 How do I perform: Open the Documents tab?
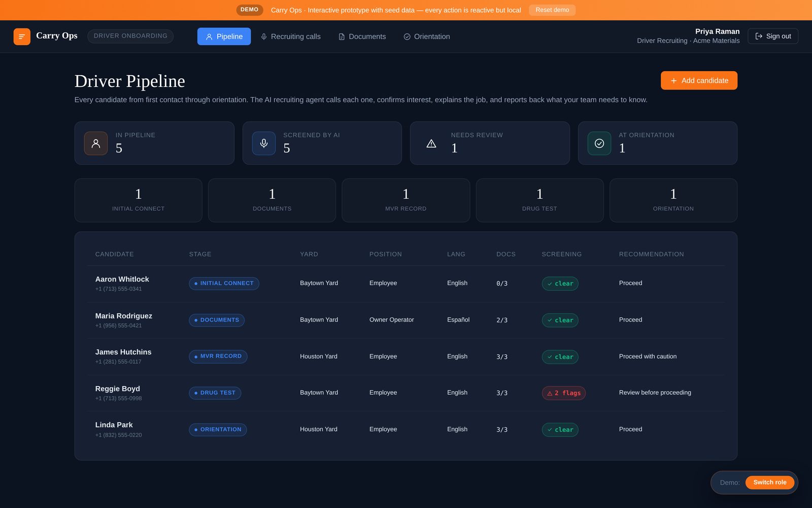362,37
